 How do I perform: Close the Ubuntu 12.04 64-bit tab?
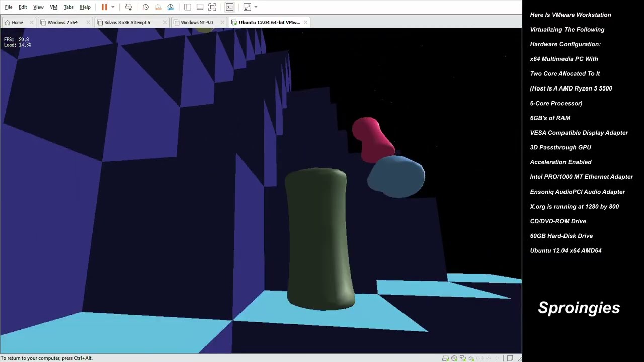click(x=305, y=22)
